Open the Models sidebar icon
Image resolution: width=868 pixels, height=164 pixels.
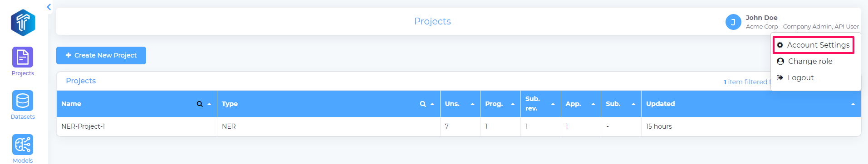point(23,145)
